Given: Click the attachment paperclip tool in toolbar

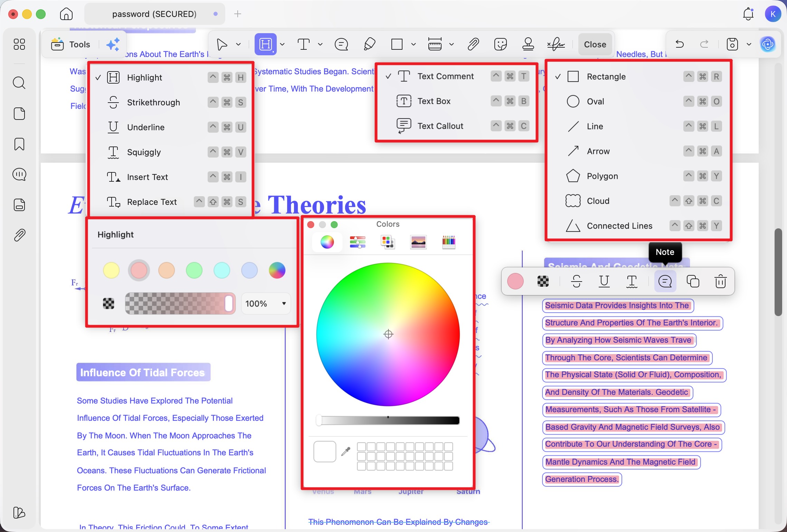Looking at the screenshot, I should coord(473,44).
